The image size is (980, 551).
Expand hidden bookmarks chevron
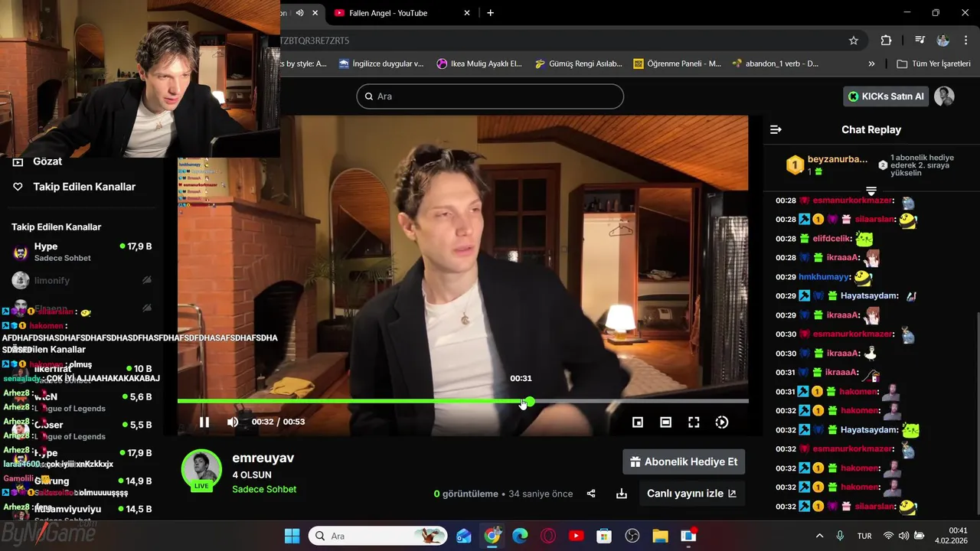point(871,64)
